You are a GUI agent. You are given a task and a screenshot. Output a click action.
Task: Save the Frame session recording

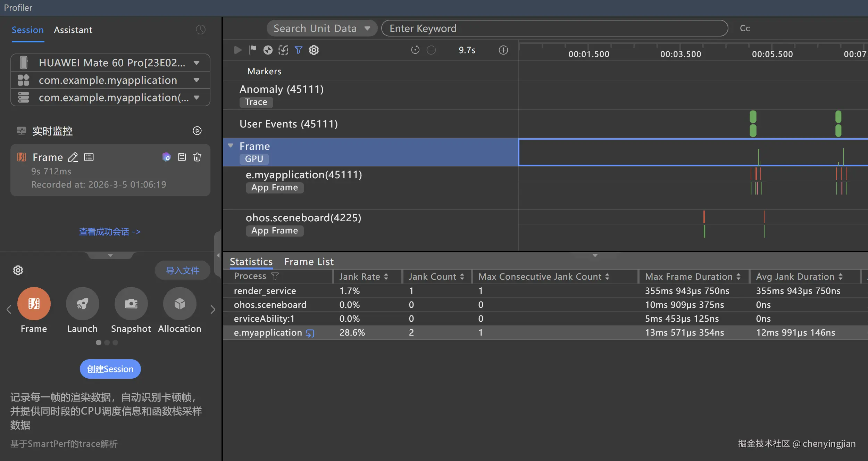coord(182,157)
